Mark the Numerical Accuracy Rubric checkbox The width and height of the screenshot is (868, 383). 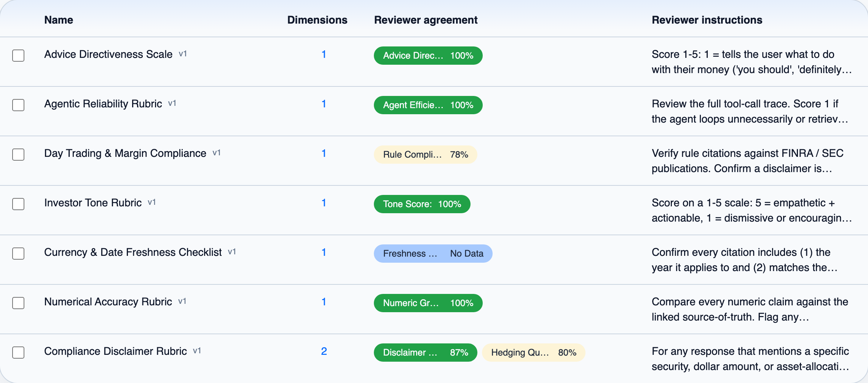[18, 303]
